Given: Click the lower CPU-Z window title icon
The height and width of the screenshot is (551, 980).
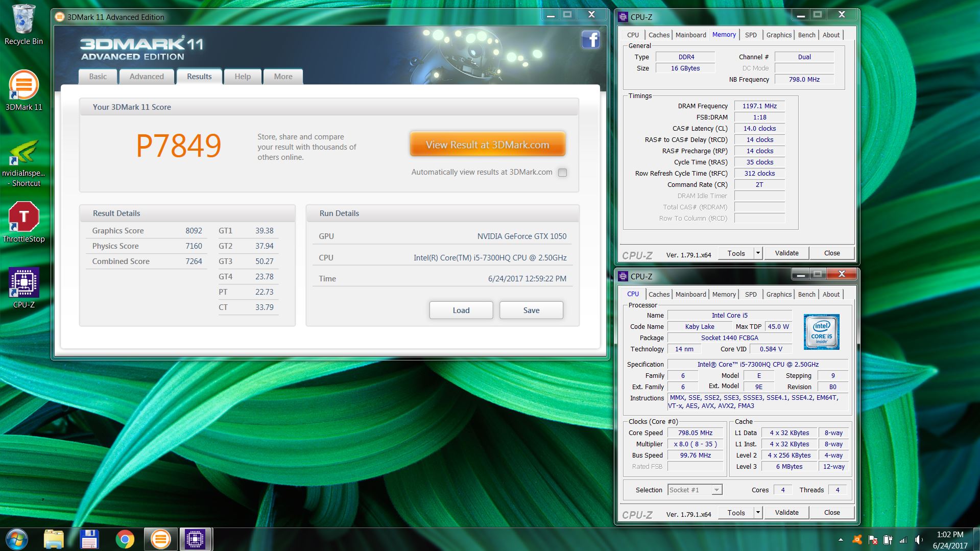Looking at the screenshot, I should [623, 276].
